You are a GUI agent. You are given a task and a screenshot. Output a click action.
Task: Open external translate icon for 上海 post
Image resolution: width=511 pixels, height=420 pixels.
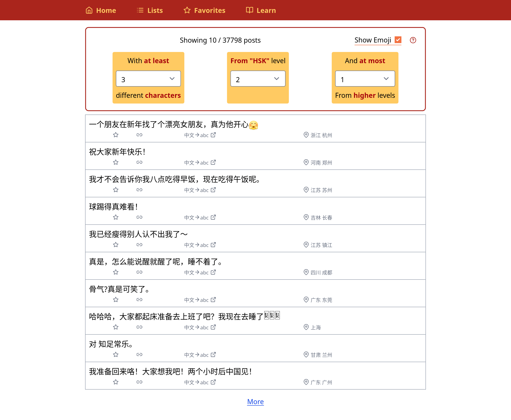[213, 327]
